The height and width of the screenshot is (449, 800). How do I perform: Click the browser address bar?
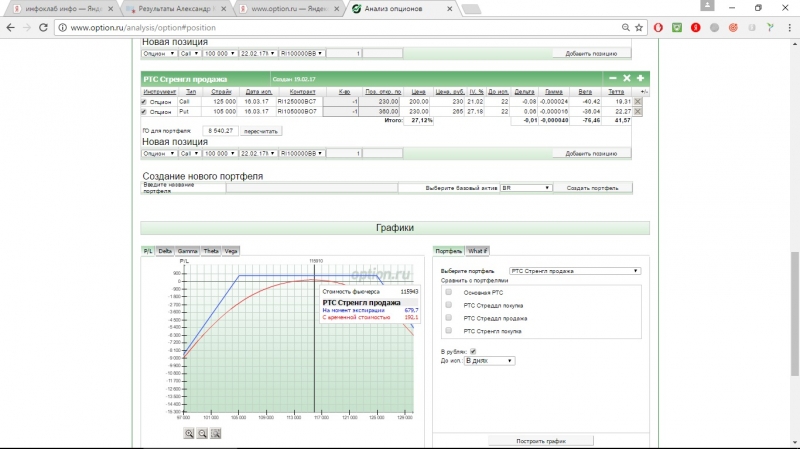click(337, 28)
